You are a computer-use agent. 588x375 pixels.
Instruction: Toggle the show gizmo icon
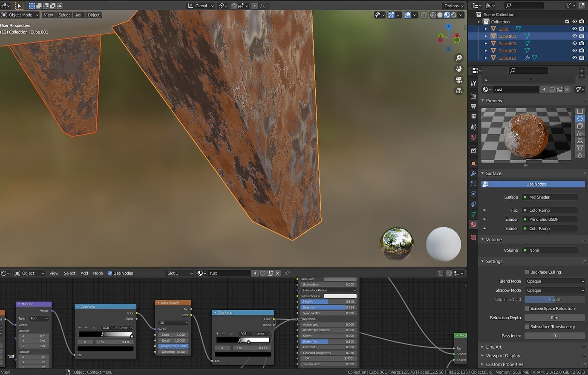tap(391, 15)
